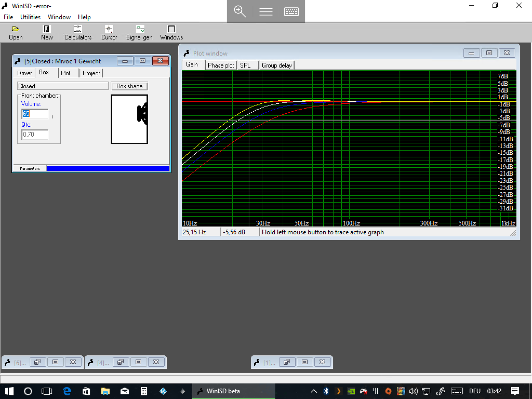Image resolution: width=532 pixels, height=399 pixels.
Task: Switch to the Phase plot tab
Action: (x=221, y=65)
